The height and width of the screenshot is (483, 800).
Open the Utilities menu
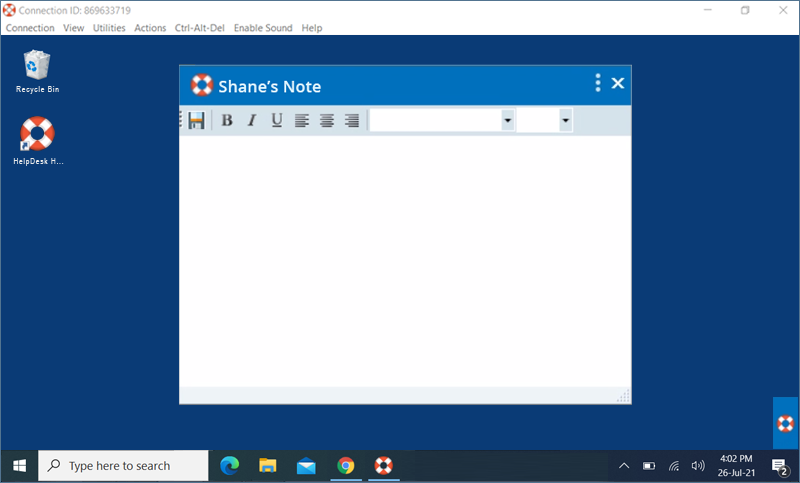(109, 28)
